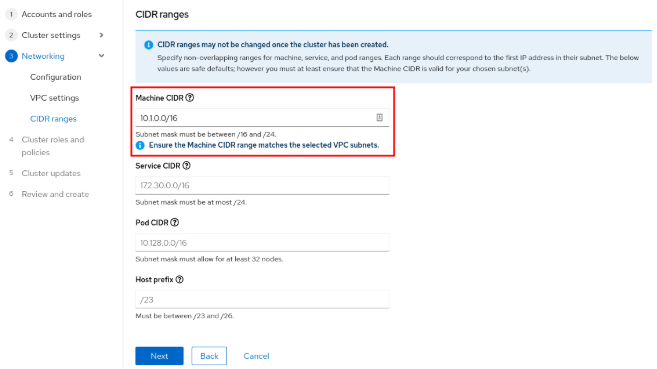This screenshot has height=369, width=657.
Task: Select Cluster roles and policies step
Action: pyautogui.click(x=53, y=146)
